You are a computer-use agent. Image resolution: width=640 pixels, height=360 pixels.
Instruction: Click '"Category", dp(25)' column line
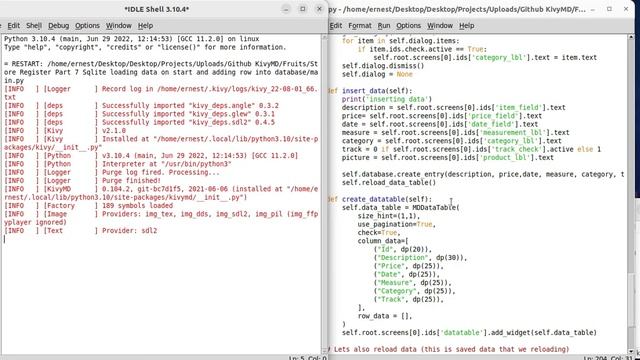click(x=414, y=291)
